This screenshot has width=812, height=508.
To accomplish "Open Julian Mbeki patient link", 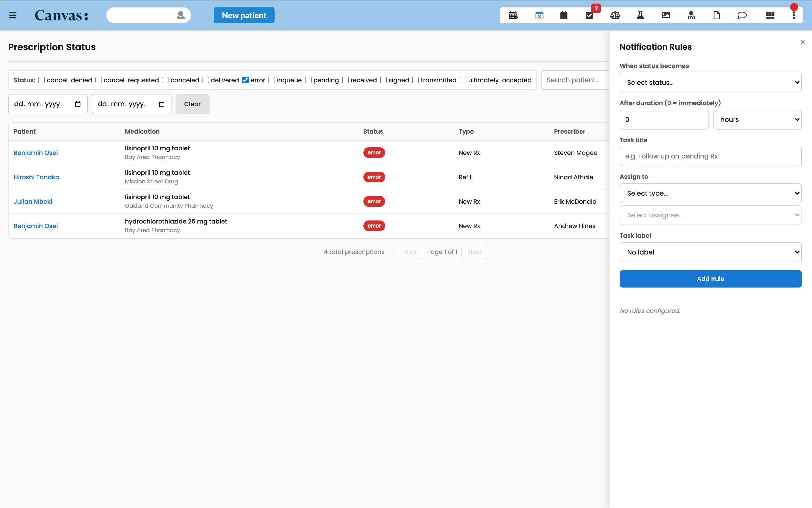I will [33, 202].
